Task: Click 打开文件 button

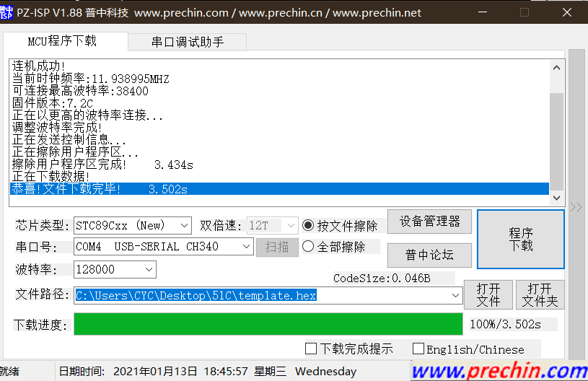Action: pyautogui.click(x=488, y=294)
